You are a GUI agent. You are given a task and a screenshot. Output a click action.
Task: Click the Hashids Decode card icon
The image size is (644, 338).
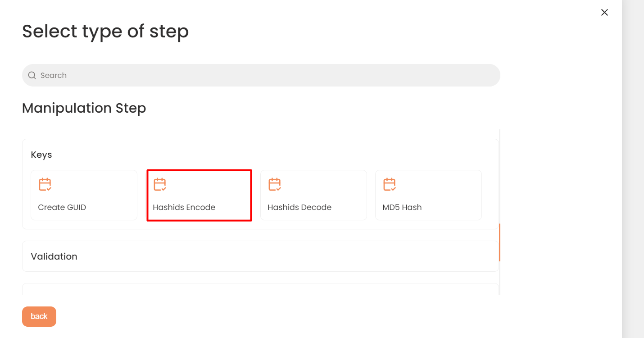[x=275, y=185]
